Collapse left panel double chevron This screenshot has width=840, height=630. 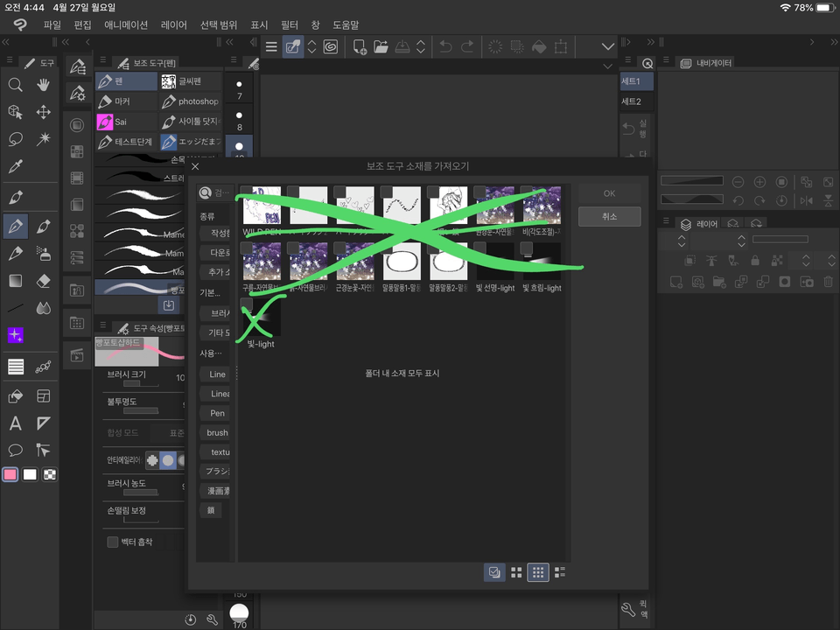[x=5, y=42]
